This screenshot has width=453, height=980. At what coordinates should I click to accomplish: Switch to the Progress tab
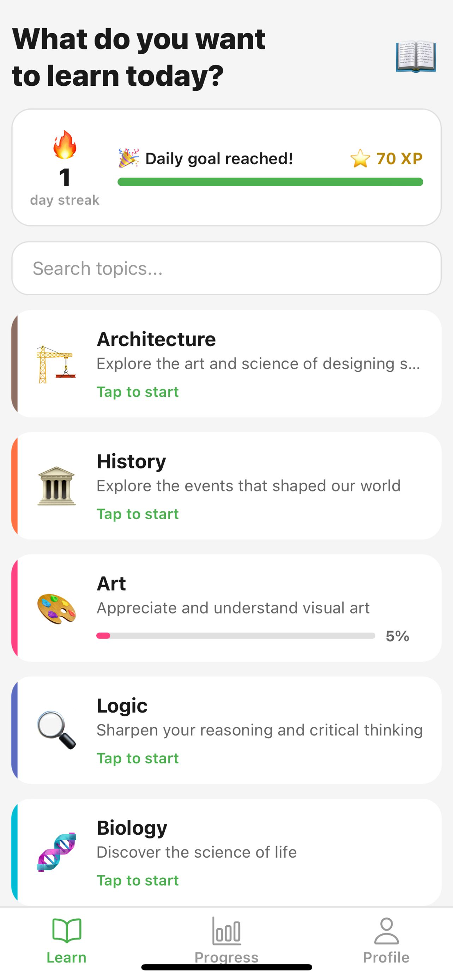click(226, 940)
